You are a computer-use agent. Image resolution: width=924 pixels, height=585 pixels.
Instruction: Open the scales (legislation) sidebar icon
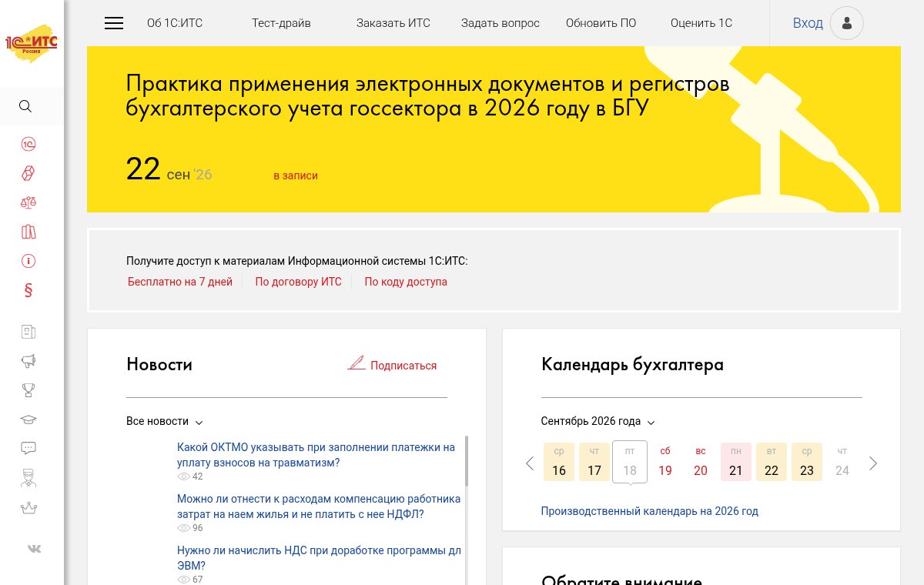[x=28, y=202]
